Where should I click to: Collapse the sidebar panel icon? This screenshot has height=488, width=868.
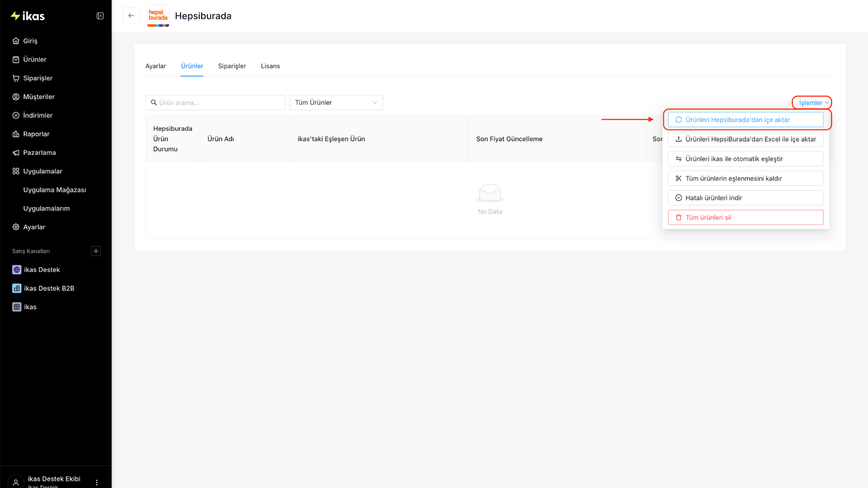[x=100, y=16]
